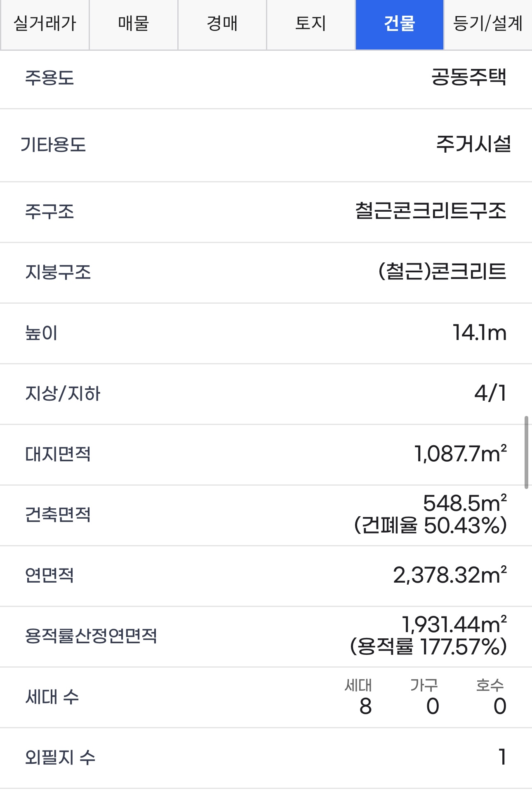Viewport: 532px width, 791px height.
Task: Select the 주구조 철근콘크리트구조 value
Action: tap(431, 211)
